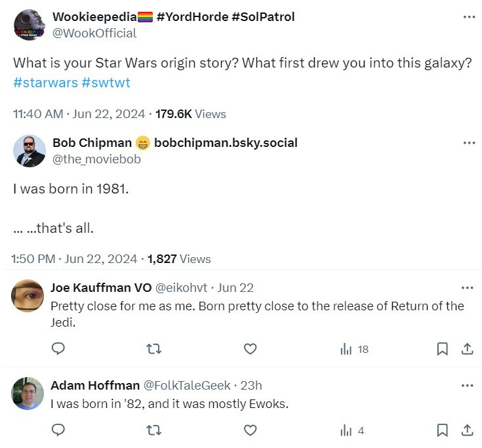Bookmark Joe Kauffman's reply

tap(443, 349)
